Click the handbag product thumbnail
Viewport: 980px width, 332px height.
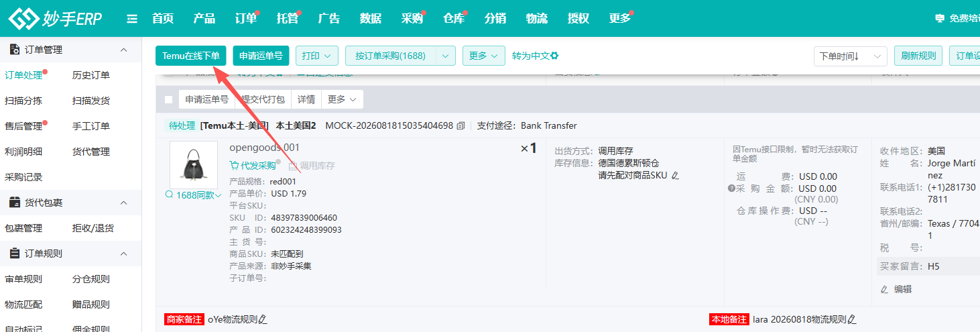pyautogui.click(x=194, y=164)
